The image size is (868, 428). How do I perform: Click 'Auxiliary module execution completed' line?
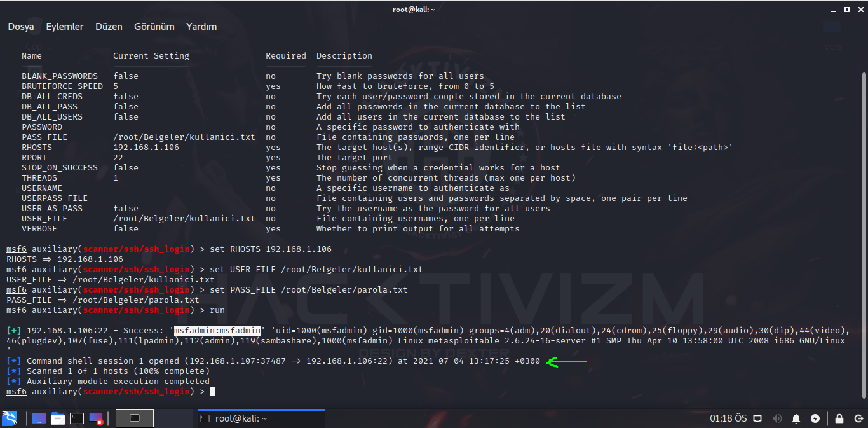point(108,382)
